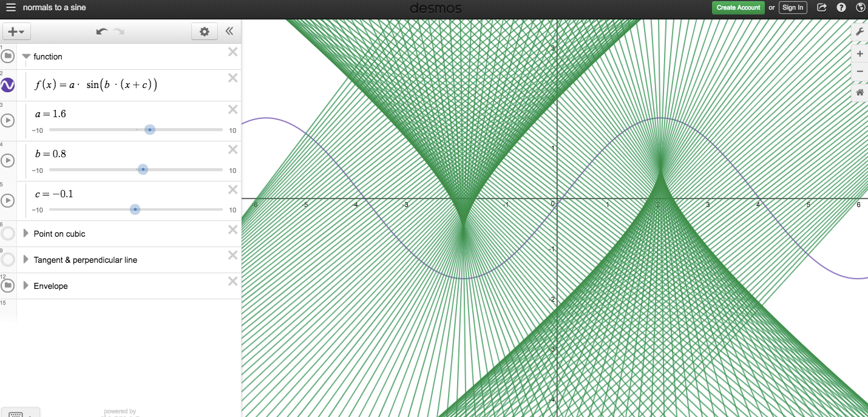Open the hamburger main menu
Viewport: 868px width, 417px height.
(x=10, y=8)
